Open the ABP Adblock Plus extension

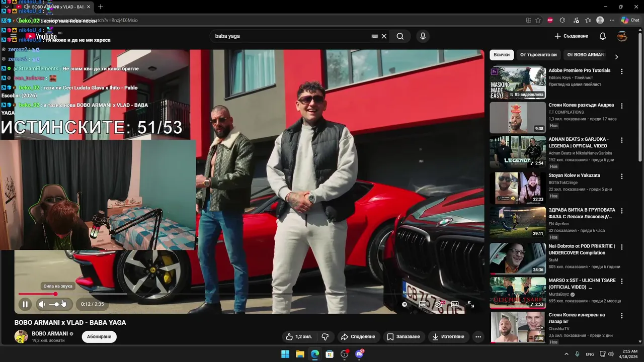pyautogui.click(x=550, y=20)
